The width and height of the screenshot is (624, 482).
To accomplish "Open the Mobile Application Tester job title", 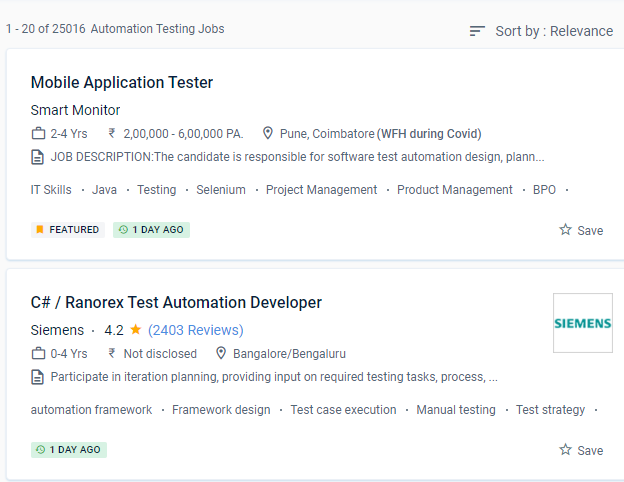I will [x=122, y=82].
